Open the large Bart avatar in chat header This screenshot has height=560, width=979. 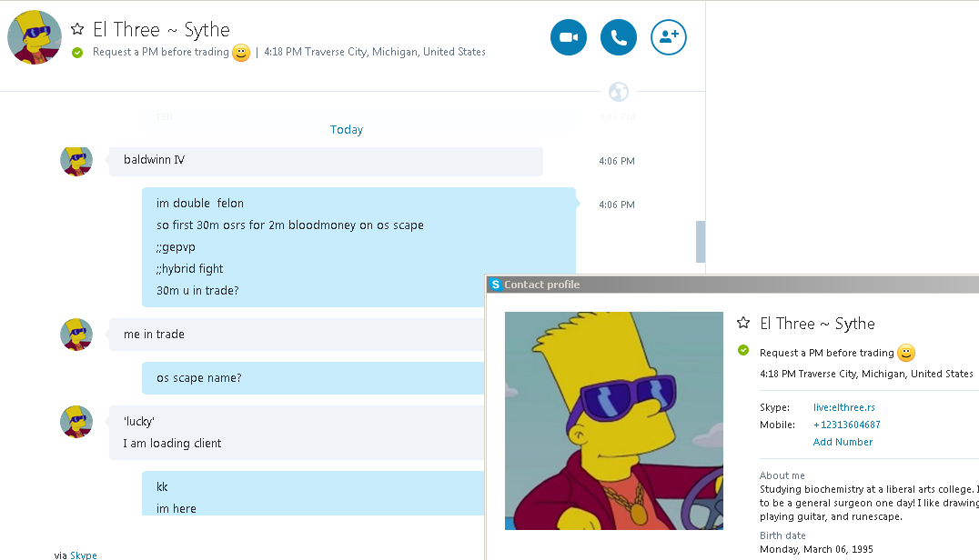(x=35, y=37)
